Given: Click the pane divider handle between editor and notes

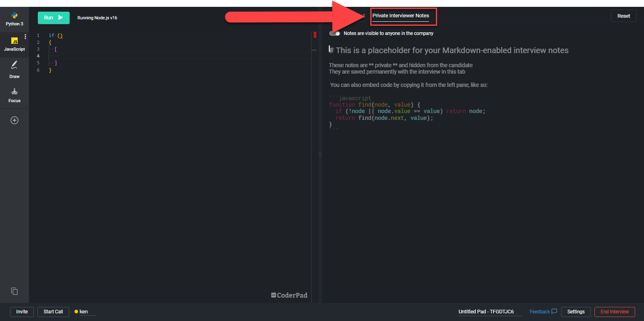Looking at the screenshot, I should click(x=320, y=154).
